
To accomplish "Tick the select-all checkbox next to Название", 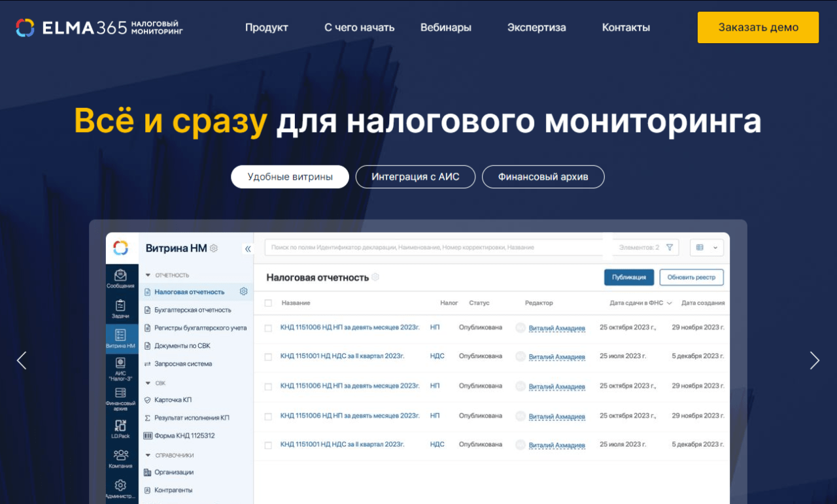I will [268, 303].
